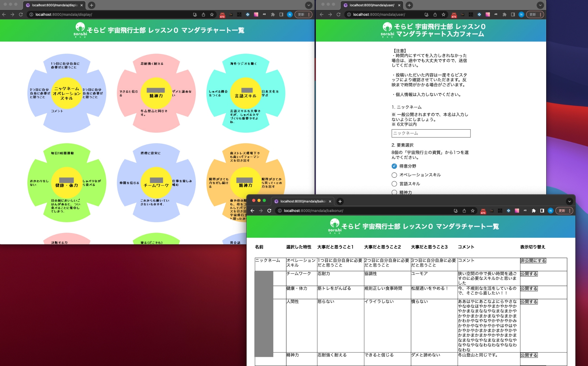
Task: Choose the オペレーションスキル radio option
Action: [394, 175]
